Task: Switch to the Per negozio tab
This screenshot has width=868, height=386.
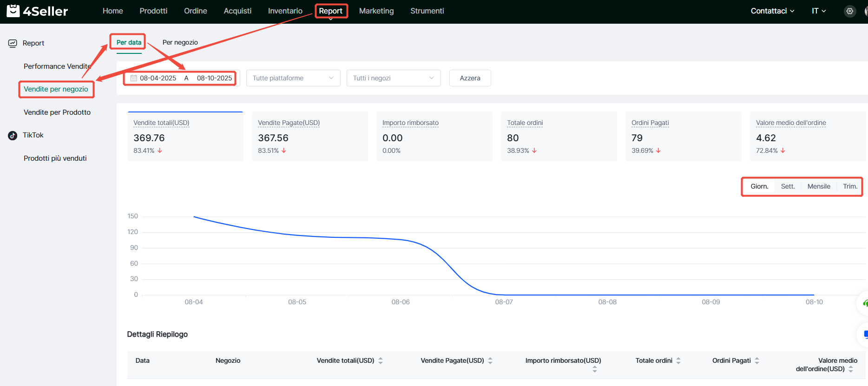Action: click(x=180, y=42)
